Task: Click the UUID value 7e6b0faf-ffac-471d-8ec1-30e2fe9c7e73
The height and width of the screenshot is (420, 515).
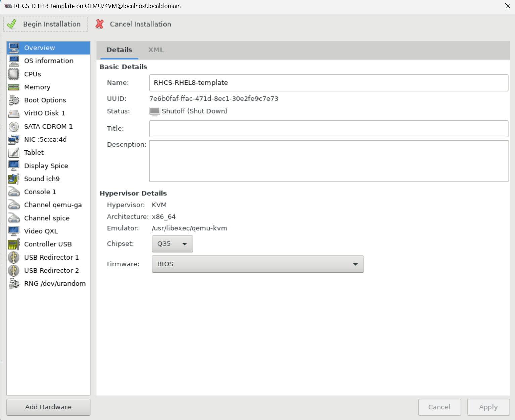Action: [x=214, y=99]
